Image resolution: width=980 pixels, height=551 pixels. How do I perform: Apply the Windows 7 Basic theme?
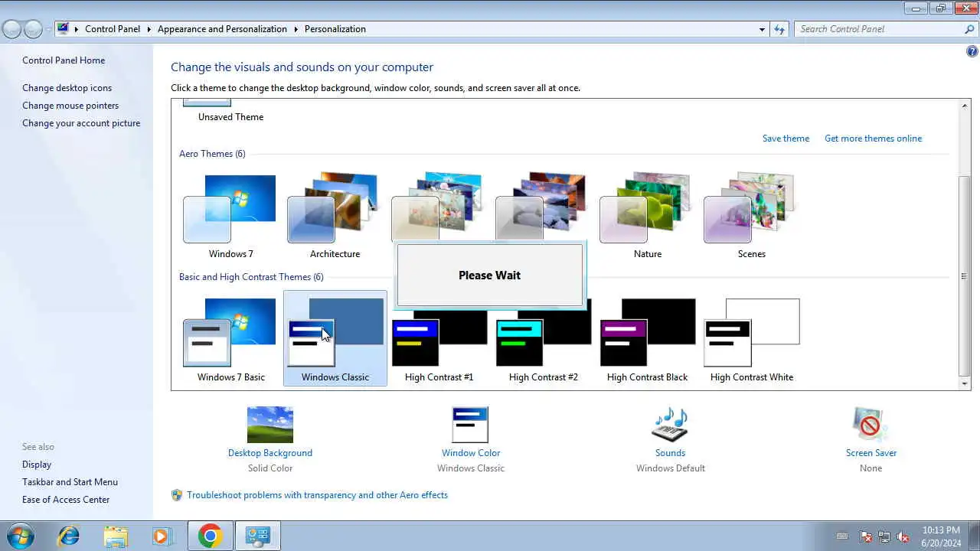(x=230, y=339)
